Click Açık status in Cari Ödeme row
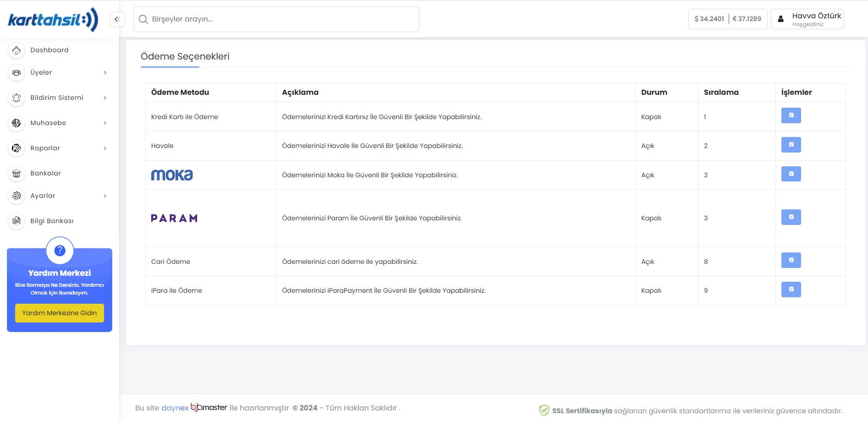The width and height of the screenshot is (868, 421). [x=648, y=262]
